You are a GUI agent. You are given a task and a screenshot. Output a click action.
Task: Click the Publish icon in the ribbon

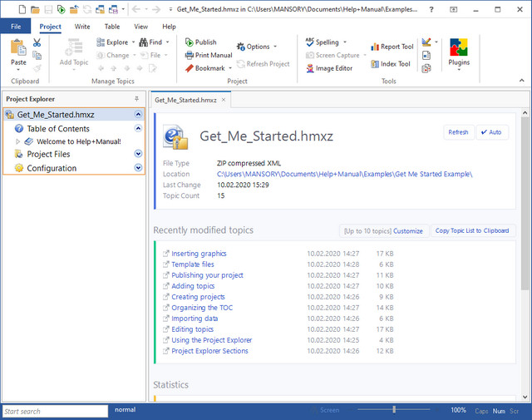[x=190, y=42]
